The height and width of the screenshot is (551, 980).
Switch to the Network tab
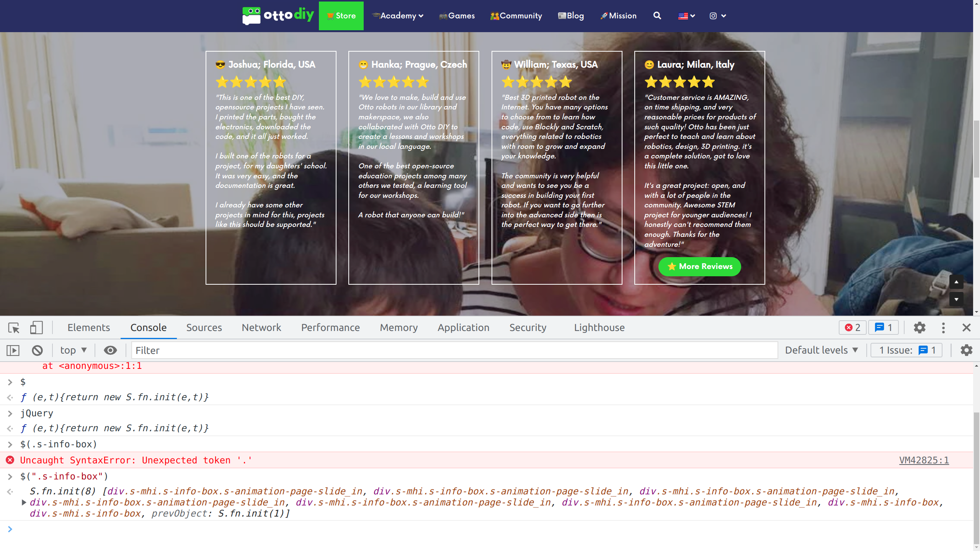[x=261, y=328]
